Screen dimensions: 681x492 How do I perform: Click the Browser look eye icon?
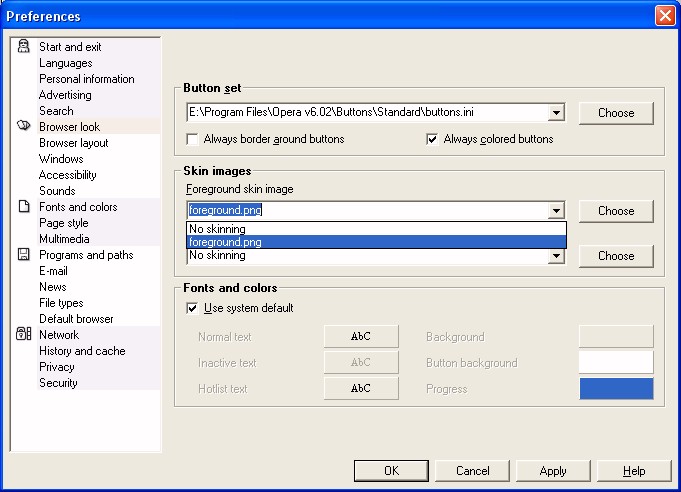pos(24,127)
